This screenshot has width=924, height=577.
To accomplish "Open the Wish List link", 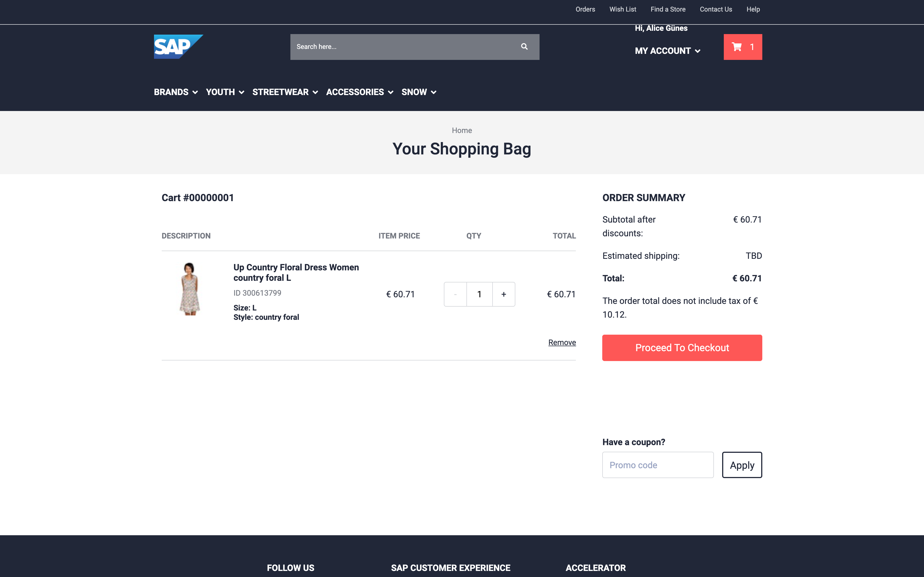I will tap(622, 9).
